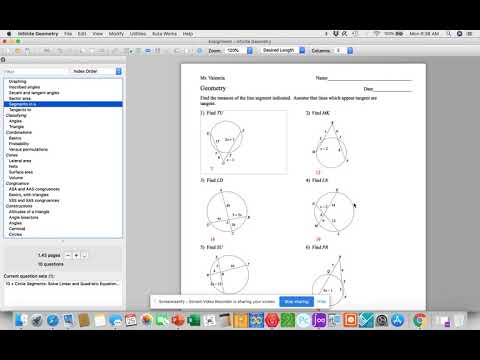Select the Inscribed angles topic
Screen dimensions: 480x360
coord(24,87)
